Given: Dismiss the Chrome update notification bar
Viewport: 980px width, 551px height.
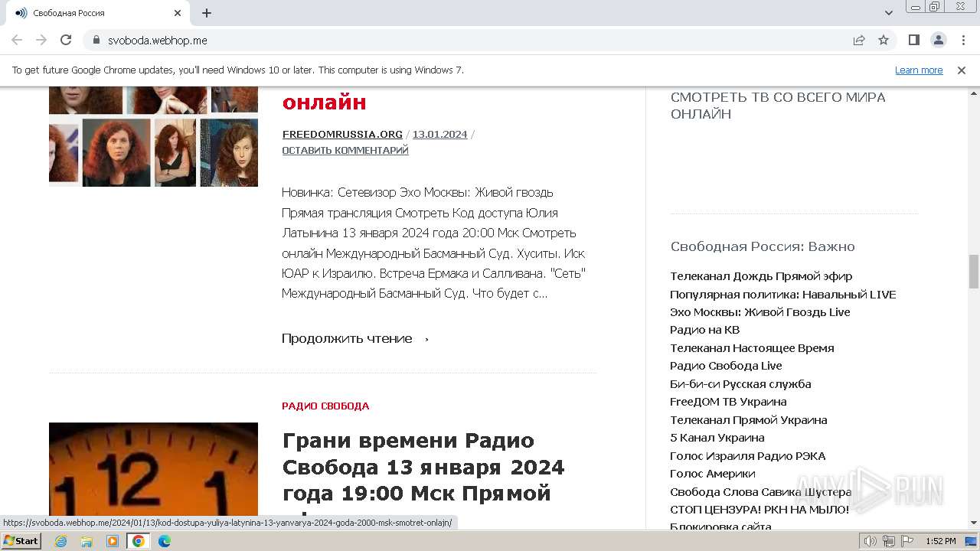Looking at the screenshot, I should click(962, 70).
